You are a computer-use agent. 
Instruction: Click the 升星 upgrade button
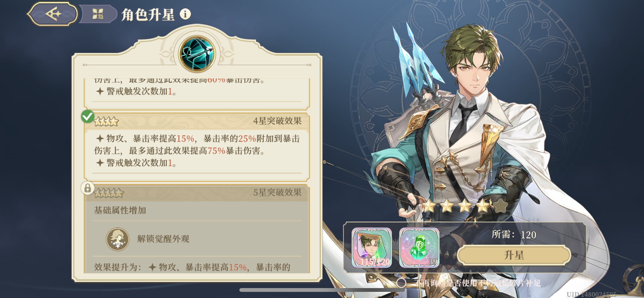[x=514, y=255]
